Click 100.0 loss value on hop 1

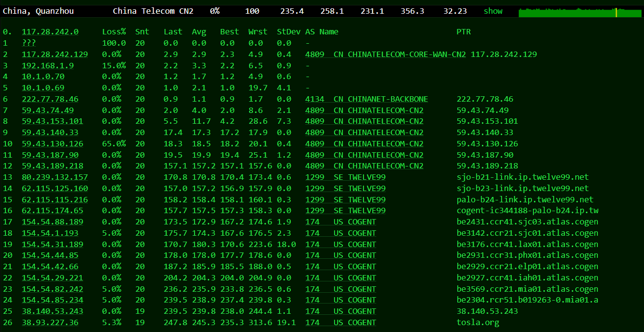pyautogui.click(x=114, y=43)
